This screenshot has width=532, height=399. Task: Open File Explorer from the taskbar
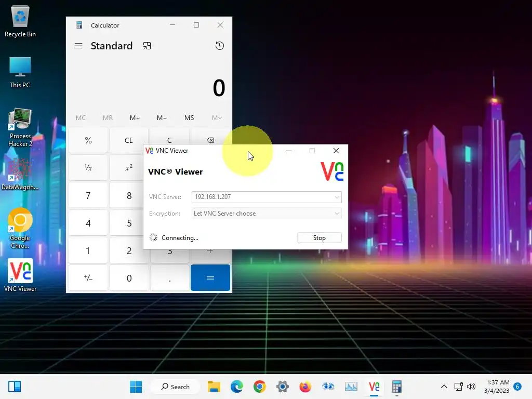pos(214,387)
